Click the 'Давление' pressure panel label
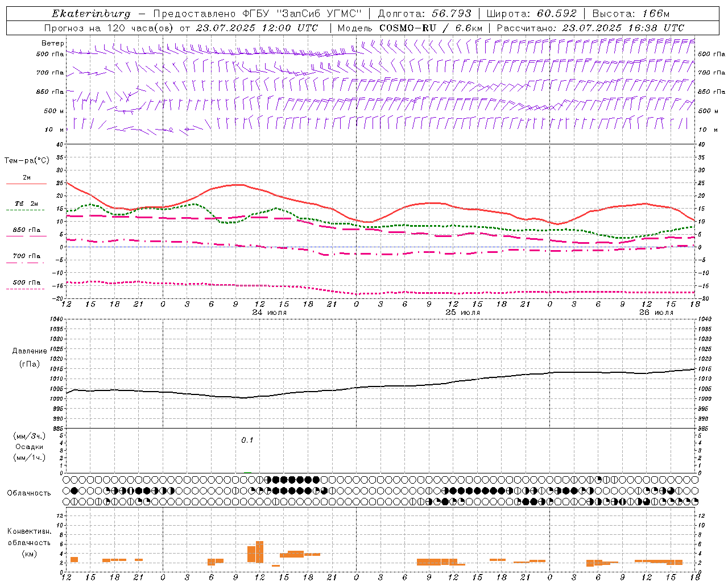 point(30,351)
